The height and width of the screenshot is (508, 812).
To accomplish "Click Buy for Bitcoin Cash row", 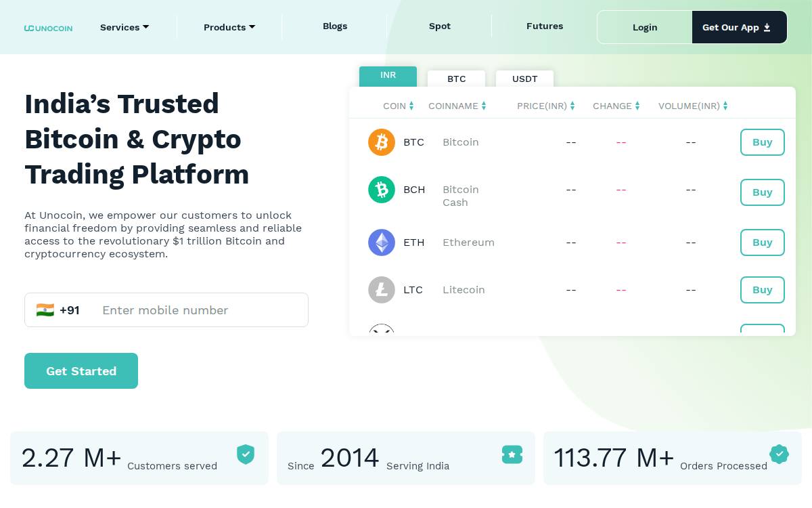I will point(763,192).
